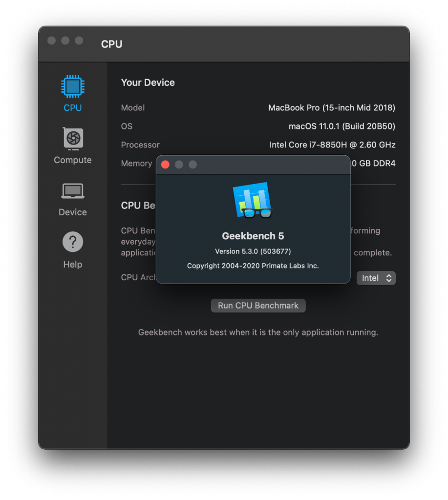
Task: Click the About dialog zoom button
Action: tap(192, 165)
